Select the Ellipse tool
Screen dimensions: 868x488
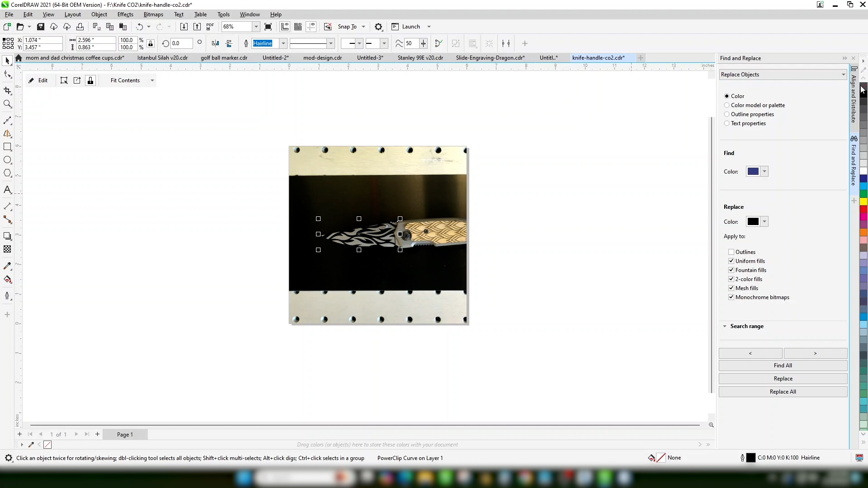pos(7,160)
